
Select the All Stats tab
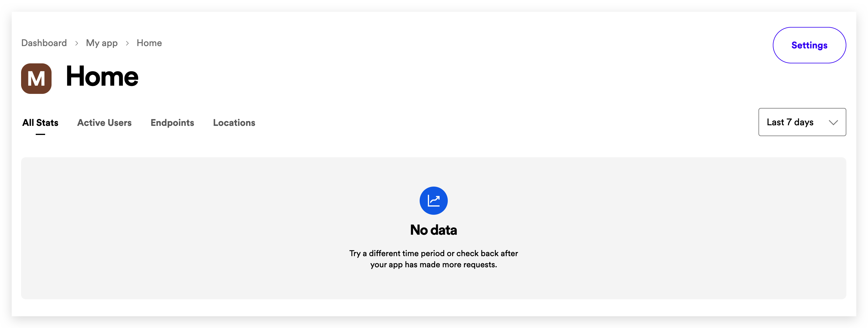pyautogui.click(x=40, y=123)
